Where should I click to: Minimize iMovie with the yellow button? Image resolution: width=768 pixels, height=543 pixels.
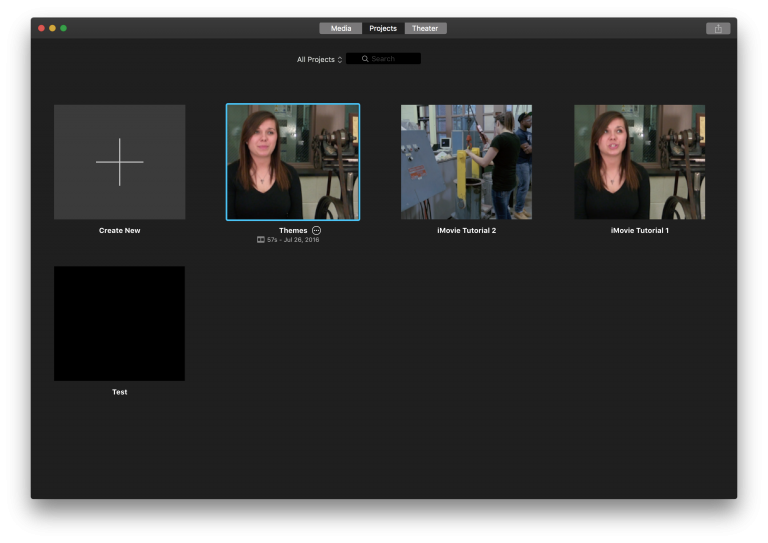(x=52, y=28)
